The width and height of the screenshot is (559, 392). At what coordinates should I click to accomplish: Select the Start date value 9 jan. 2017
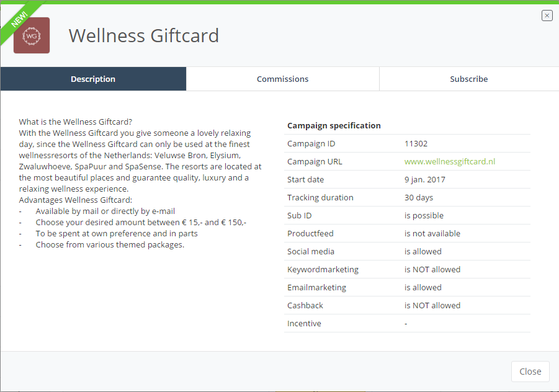click(x=424, y=180)
